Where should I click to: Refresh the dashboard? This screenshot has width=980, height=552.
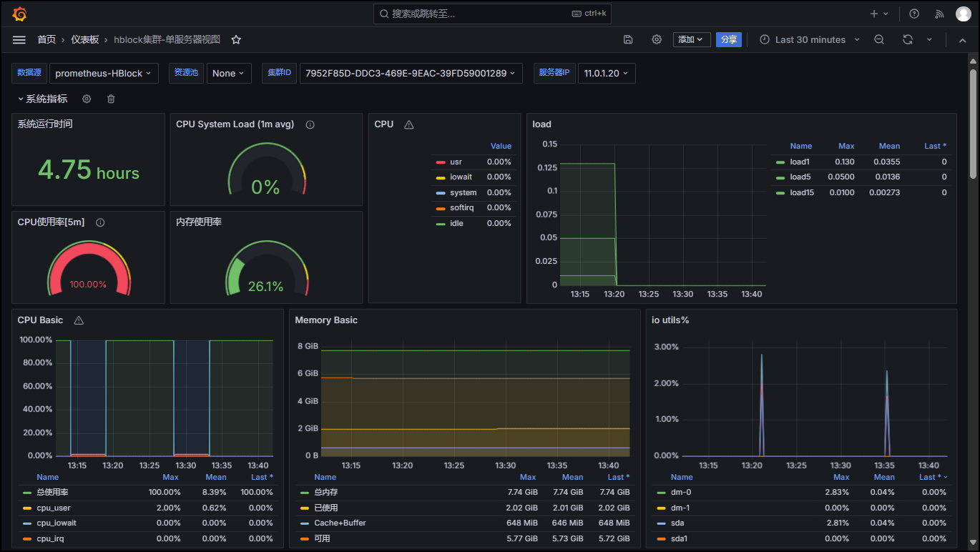(x=908, y=40)
